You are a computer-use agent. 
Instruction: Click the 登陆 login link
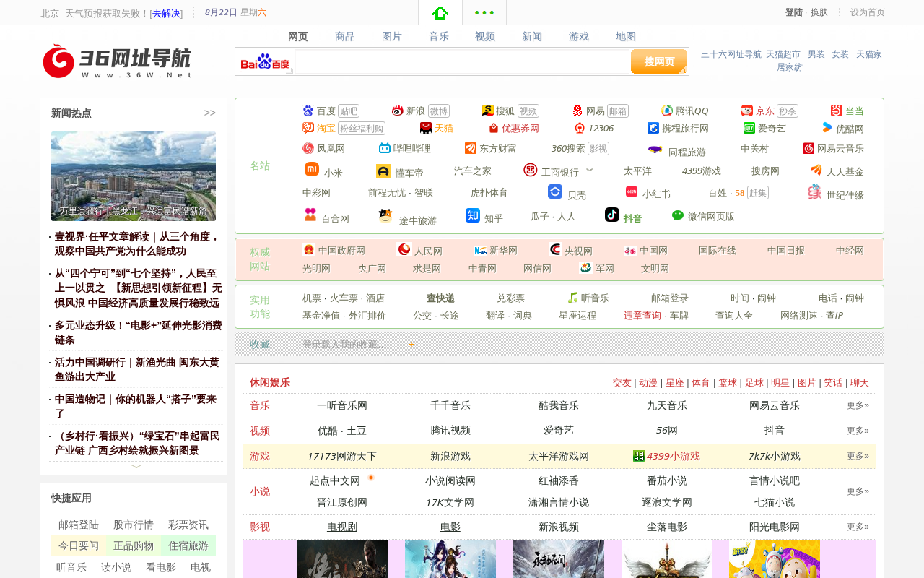[x=794, y=12]
